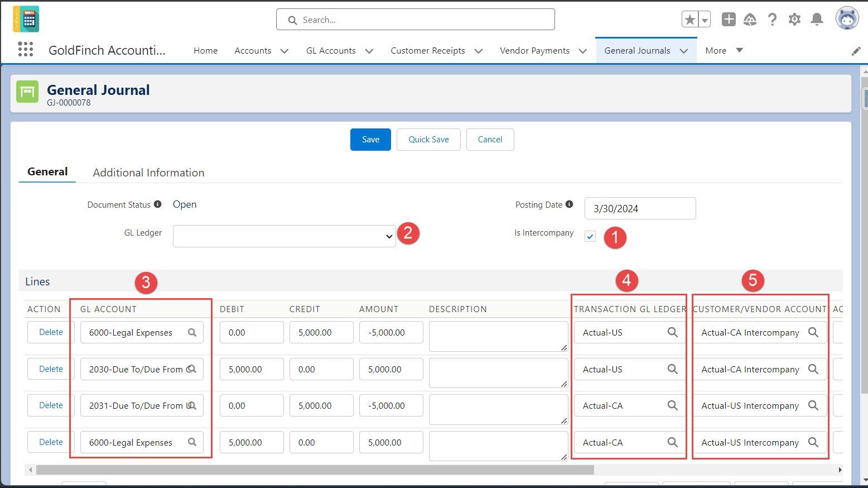
Task: Click Description box of 2031-Due To line
Action: click(x=499, y=409)
